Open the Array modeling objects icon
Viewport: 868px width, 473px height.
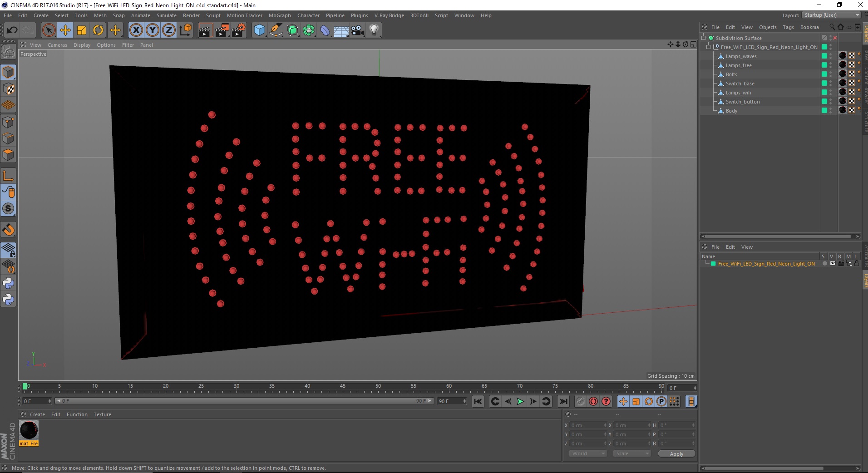click(x=309, y=30)
